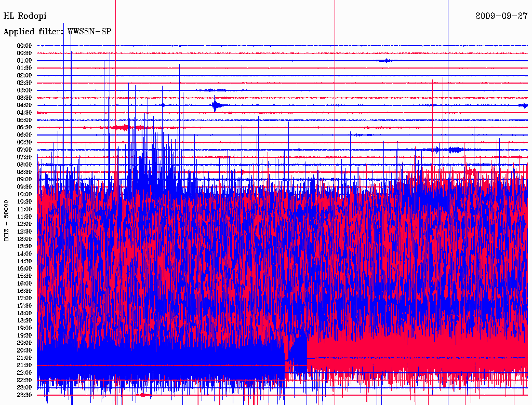Click the blue wave burst on the 07:00 trace
This screenshot has height=405, width=532.
pos(456,150)
